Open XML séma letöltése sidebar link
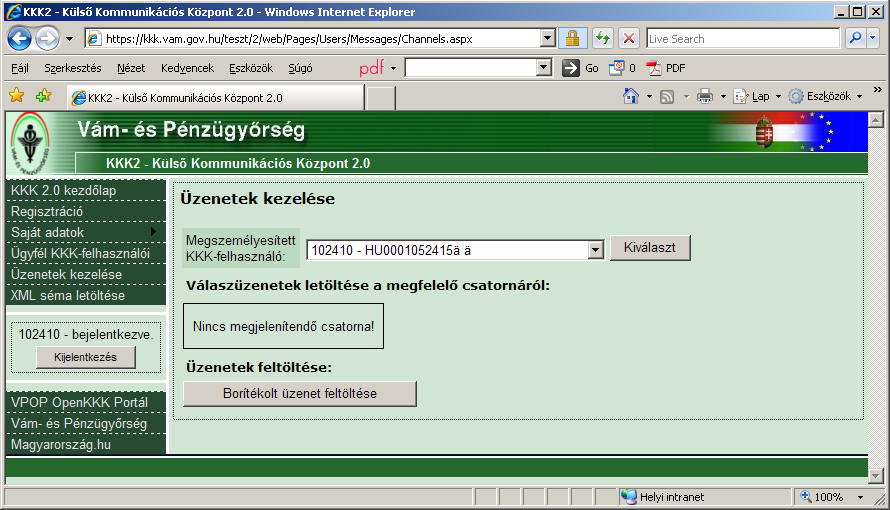This screenshot has width=890, height=510. pyautogui.click(x=86, y=296)
